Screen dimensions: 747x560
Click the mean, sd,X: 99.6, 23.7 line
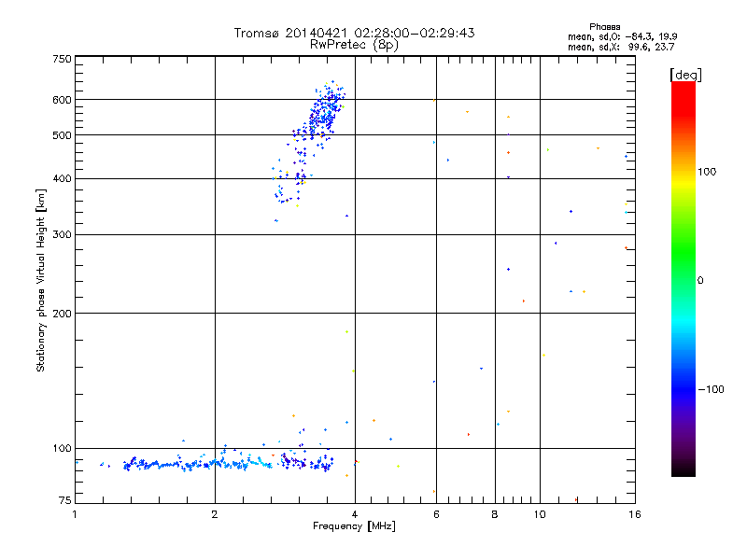(621, 47)
